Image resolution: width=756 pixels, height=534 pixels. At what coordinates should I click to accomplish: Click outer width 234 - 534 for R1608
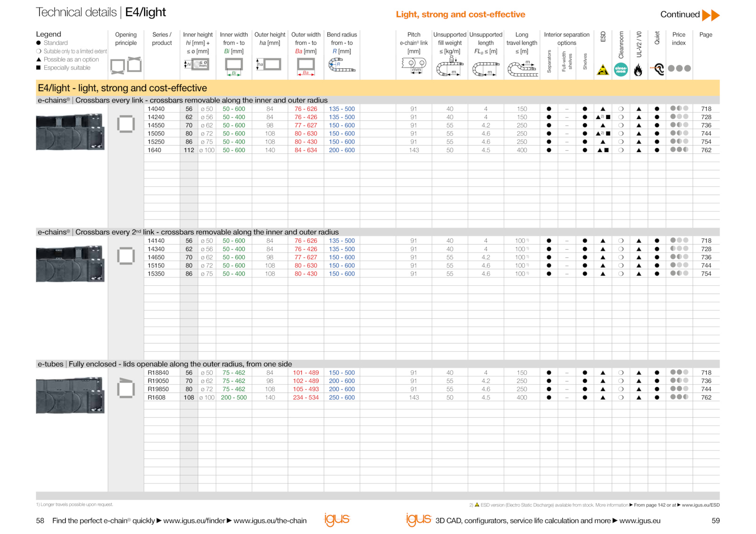pos(306,398)
